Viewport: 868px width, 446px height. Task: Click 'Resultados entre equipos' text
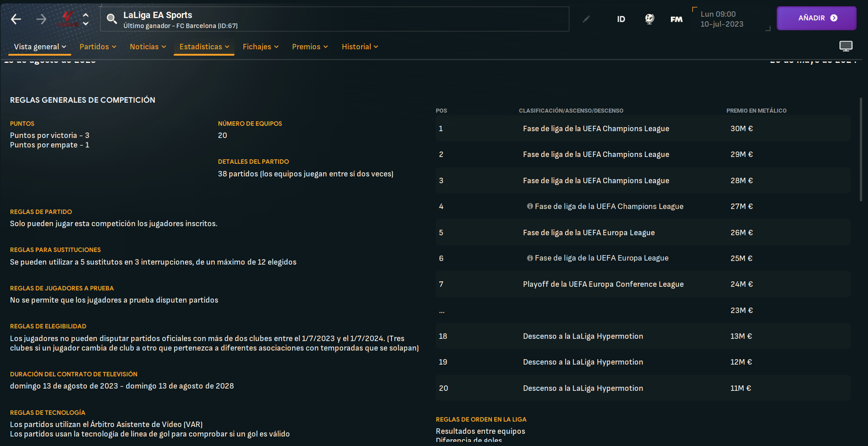pyautogui.click(x=480, y=431)
